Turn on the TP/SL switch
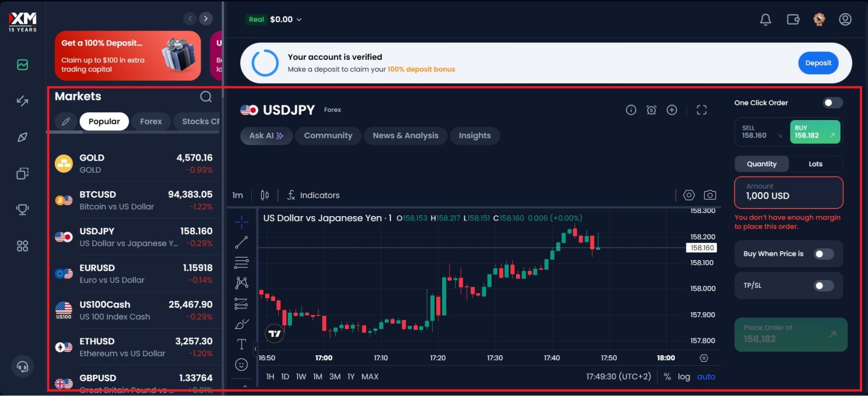The image size is (868, 397). (824, 286)
